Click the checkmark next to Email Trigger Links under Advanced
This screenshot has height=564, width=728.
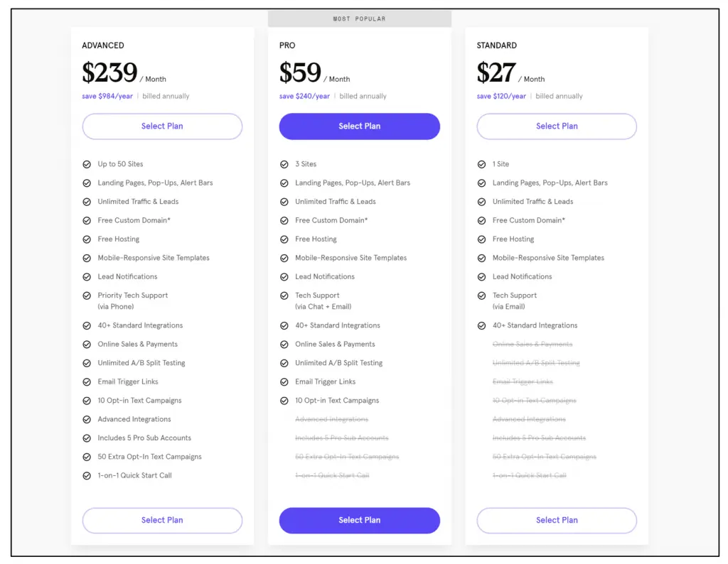tap(86, 381)
